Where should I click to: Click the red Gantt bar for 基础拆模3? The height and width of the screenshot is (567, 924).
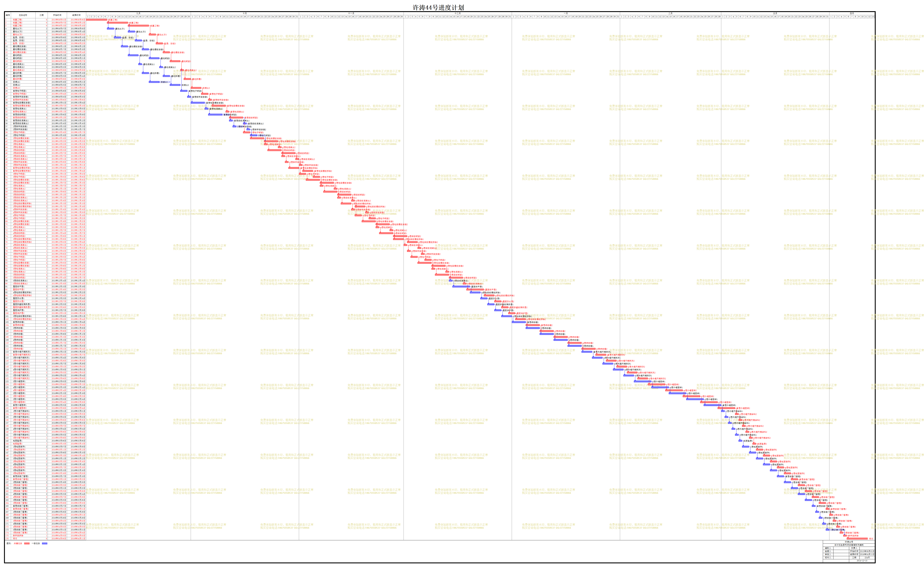pos(187,79)
